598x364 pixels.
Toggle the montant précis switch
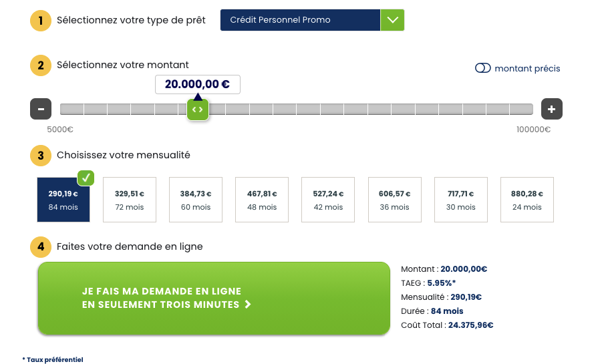[483, 68]
